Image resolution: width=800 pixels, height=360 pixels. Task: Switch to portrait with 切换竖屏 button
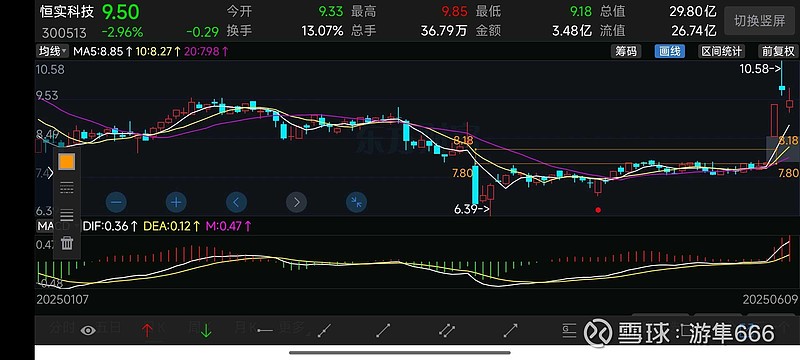759,21
